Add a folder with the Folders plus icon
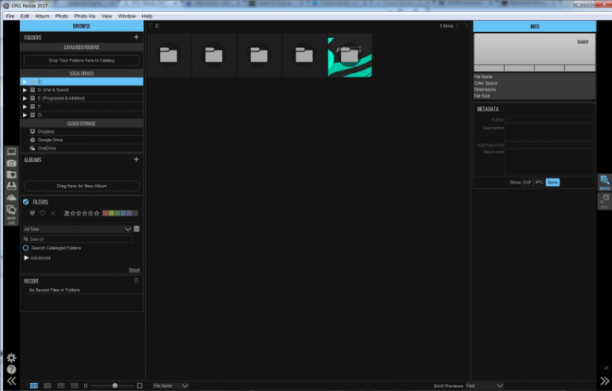The height and width of the screenshot is (391, 612). tap(136, 37)
